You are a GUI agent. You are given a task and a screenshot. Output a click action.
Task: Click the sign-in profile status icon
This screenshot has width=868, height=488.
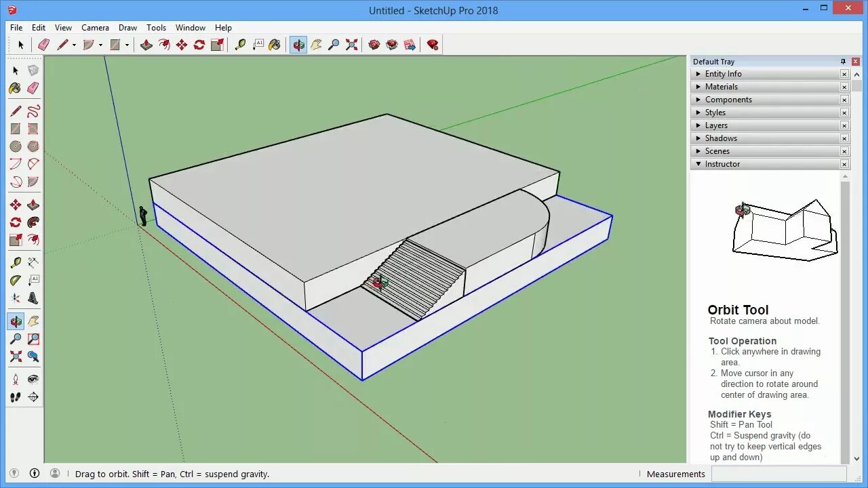(x=55, y=474)
